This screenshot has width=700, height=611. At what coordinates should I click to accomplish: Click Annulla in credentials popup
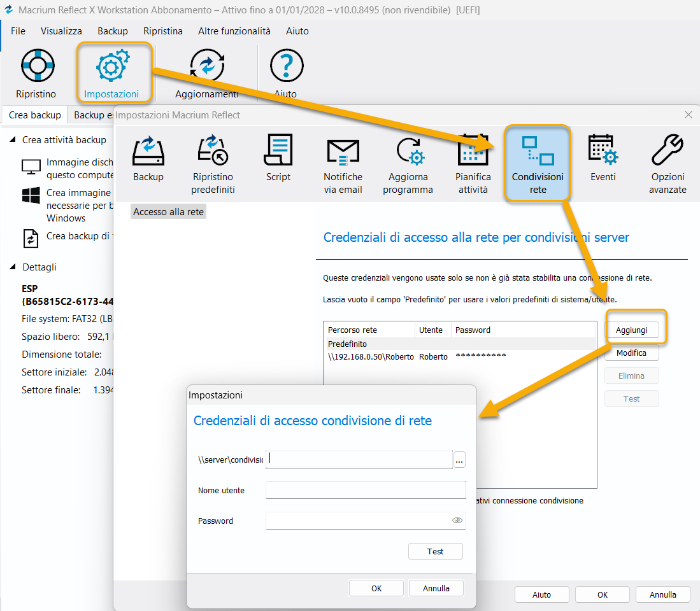point(436,588)
